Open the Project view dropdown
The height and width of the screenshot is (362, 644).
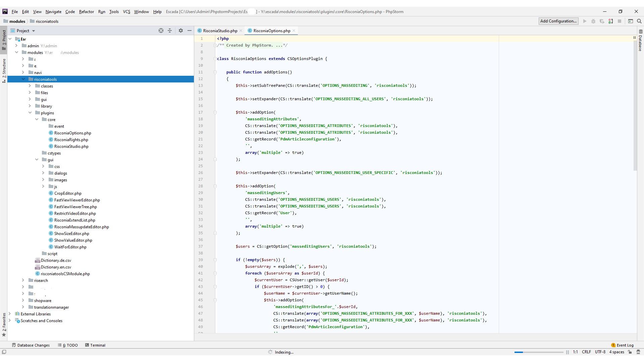pos(34,31)
